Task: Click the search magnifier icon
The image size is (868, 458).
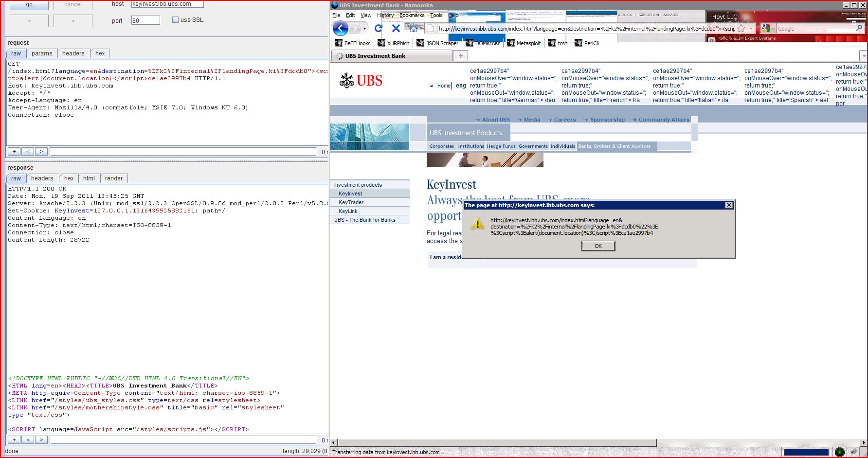Action: coord(859,29)
